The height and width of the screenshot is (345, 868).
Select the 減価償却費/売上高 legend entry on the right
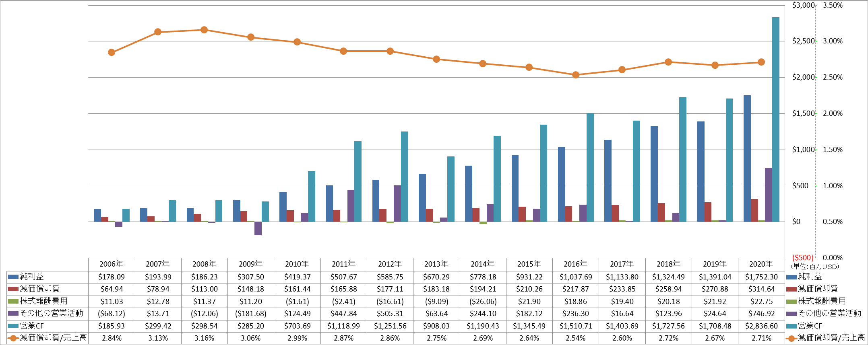pos(825,338)
